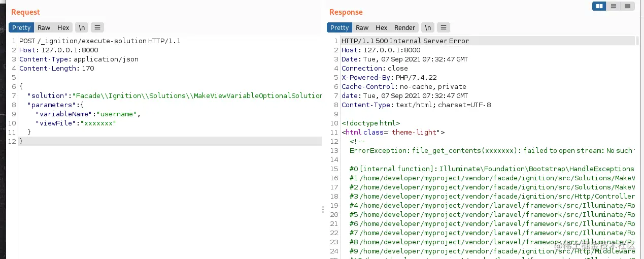This screenshot has height=259, width=644.
Task: Click stack trace line #3 Http/Controller
Action: 492,197
